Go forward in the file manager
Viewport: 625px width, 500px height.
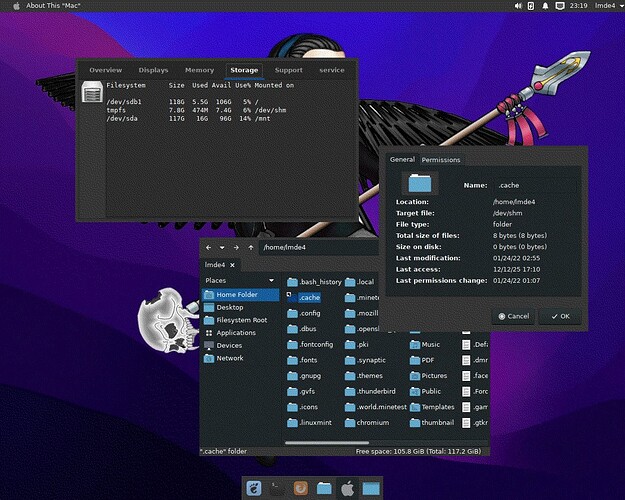(236, 247)
